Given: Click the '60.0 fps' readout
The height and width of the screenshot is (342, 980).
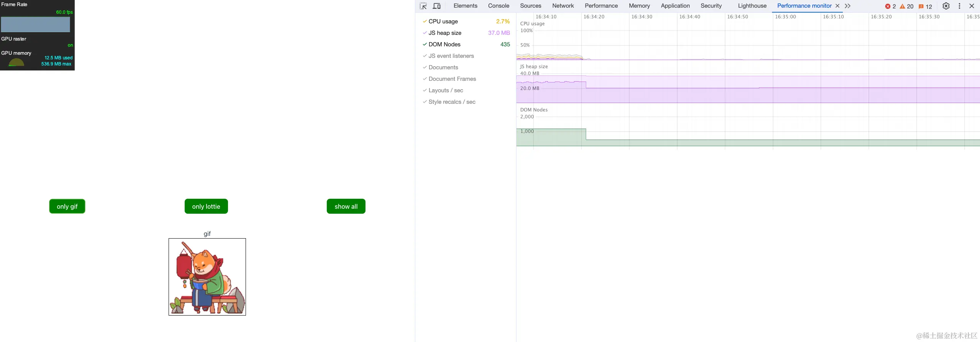Looking at the screenshot, I should 64,12.
